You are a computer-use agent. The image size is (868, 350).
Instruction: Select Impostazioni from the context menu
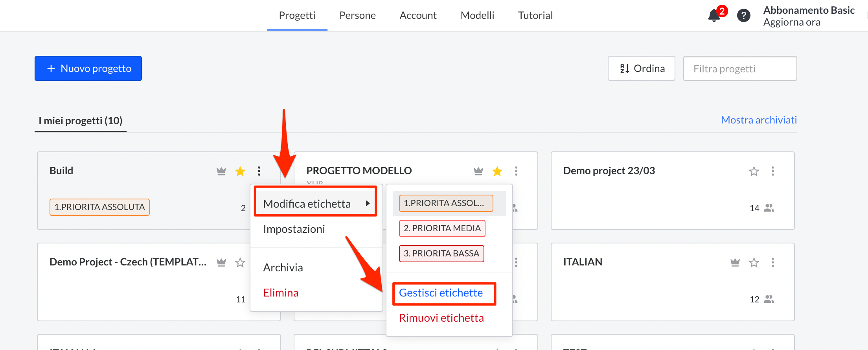tap(294, 229)
